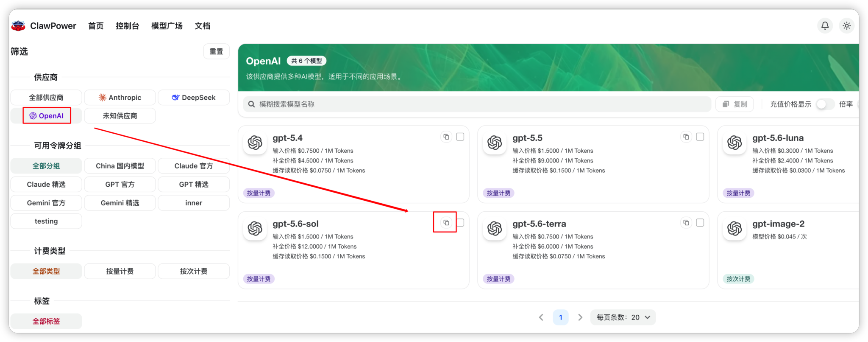Copy the gpt-5.6-sol model name
The image size is (868, 342).
tap(446, 222)
